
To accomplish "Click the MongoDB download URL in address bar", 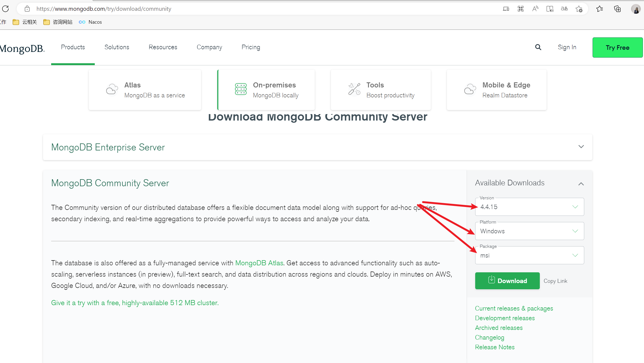I will pos(104,9).
